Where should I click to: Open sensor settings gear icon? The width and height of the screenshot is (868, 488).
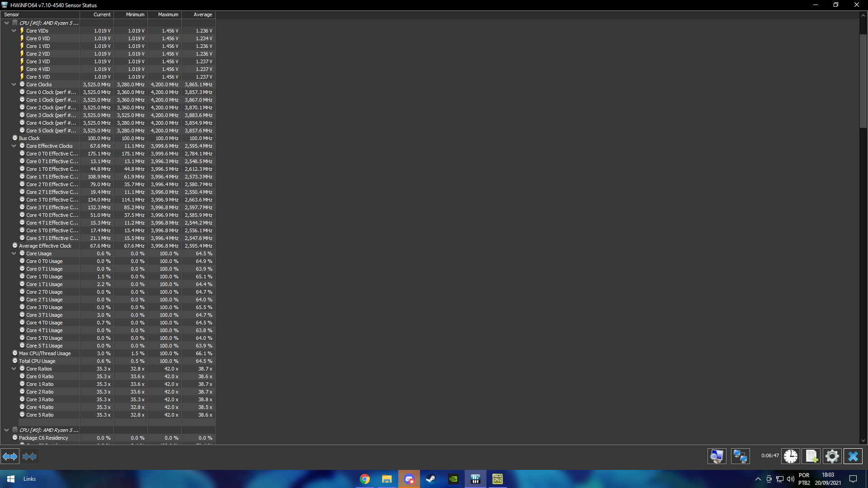(832, 456)
